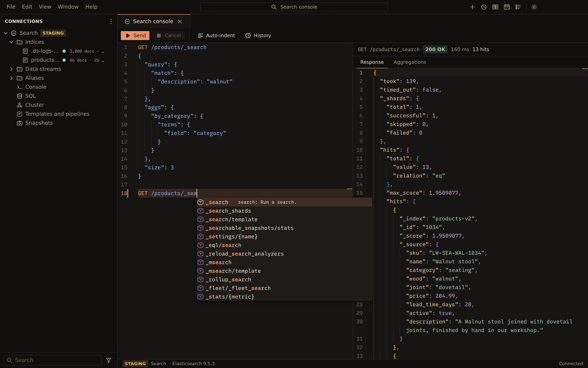Open the clock history icon in top bar
The width and height of the screenshot is (588, 368).
pyautogui.click(x=483, y=7)
